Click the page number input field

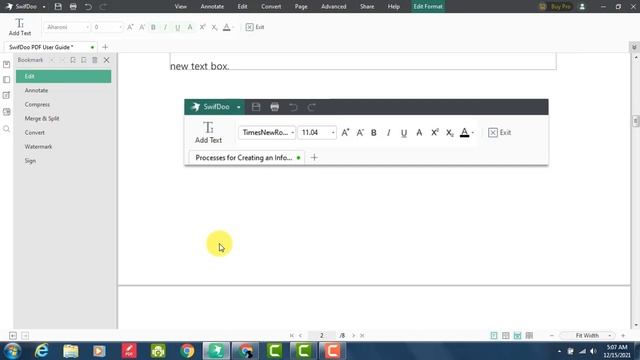(x=322, y=336)
